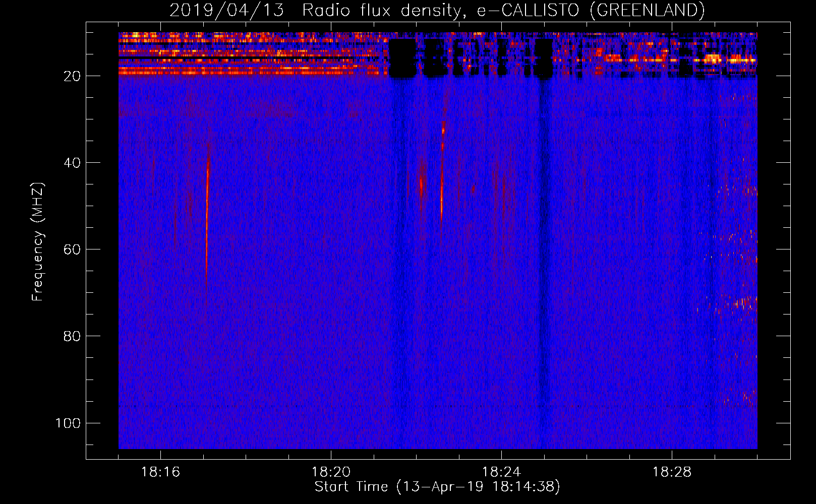Click the 20 frequency tick label
816x504 pixels.
(x=72, y=76)
